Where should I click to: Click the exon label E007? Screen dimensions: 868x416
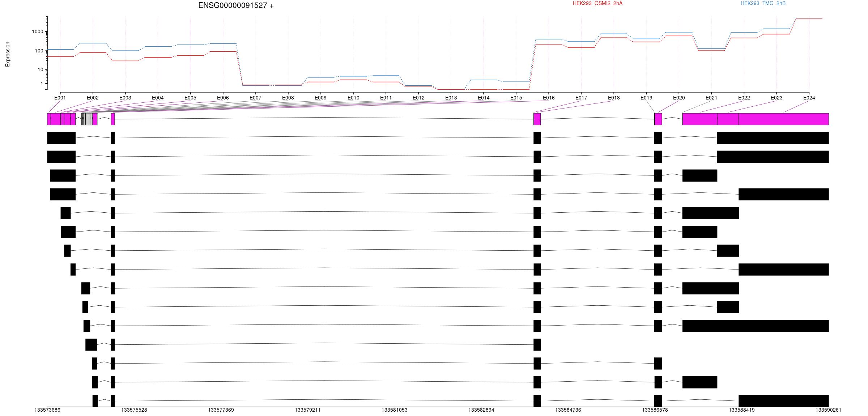255,98
